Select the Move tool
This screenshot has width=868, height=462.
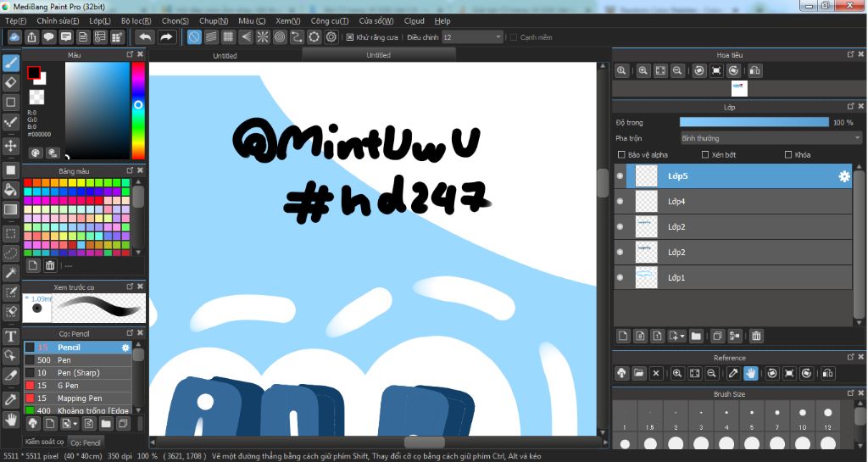pyautogui.click(x=10, y=146)
